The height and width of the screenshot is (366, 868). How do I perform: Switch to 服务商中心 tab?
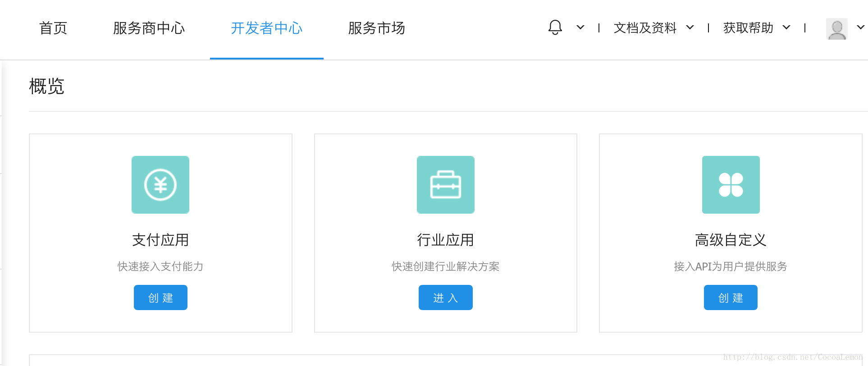pos(149,28)
